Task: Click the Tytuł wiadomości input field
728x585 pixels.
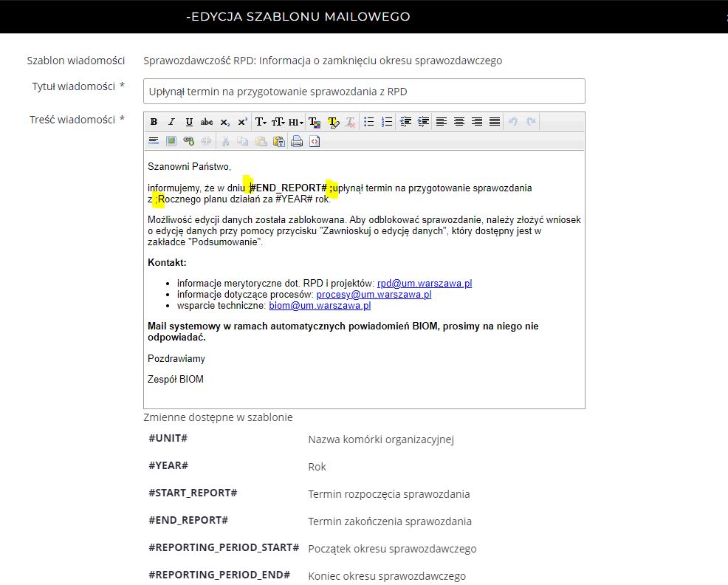Action: click(364, 92)
